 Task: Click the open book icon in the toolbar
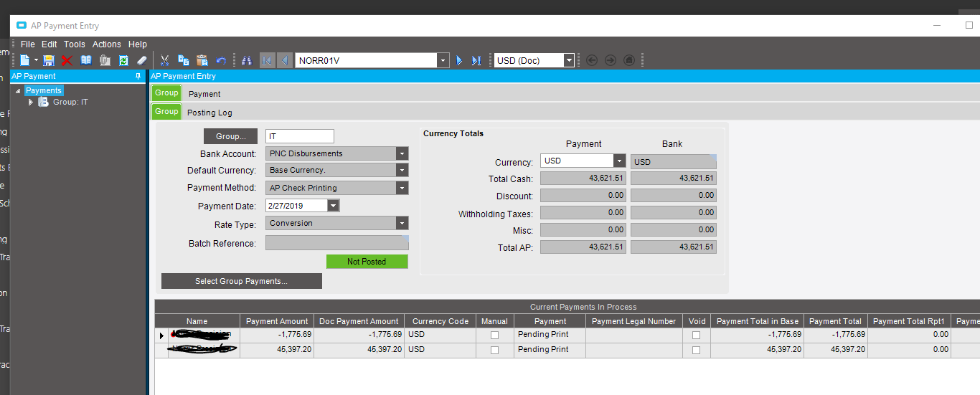click(86, 61)
